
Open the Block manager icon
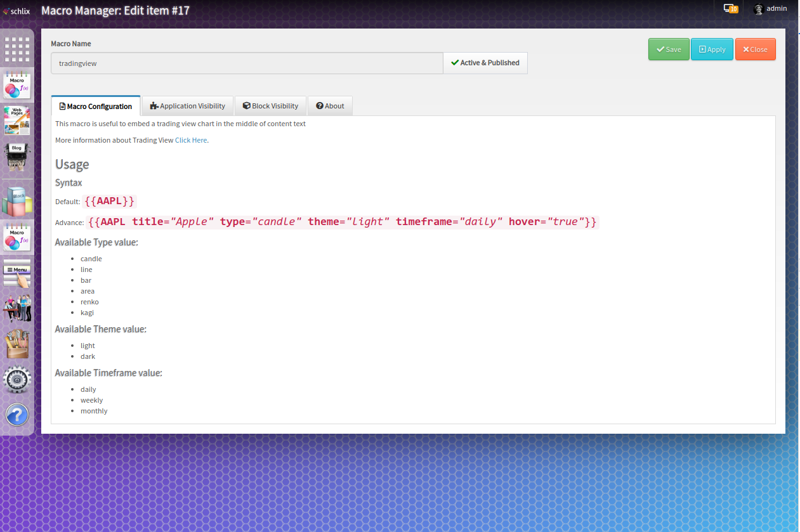click(17, 202)
